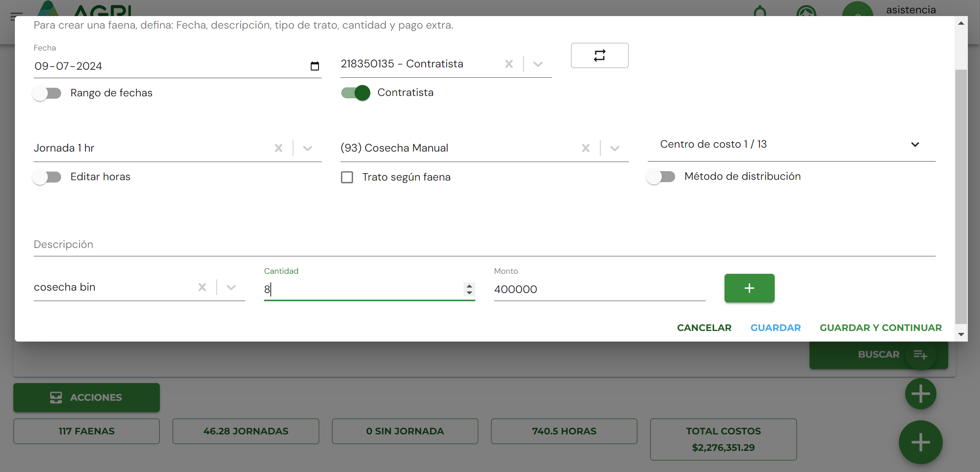
Task: Click the asistencia user label
Action: coord(911,9)
